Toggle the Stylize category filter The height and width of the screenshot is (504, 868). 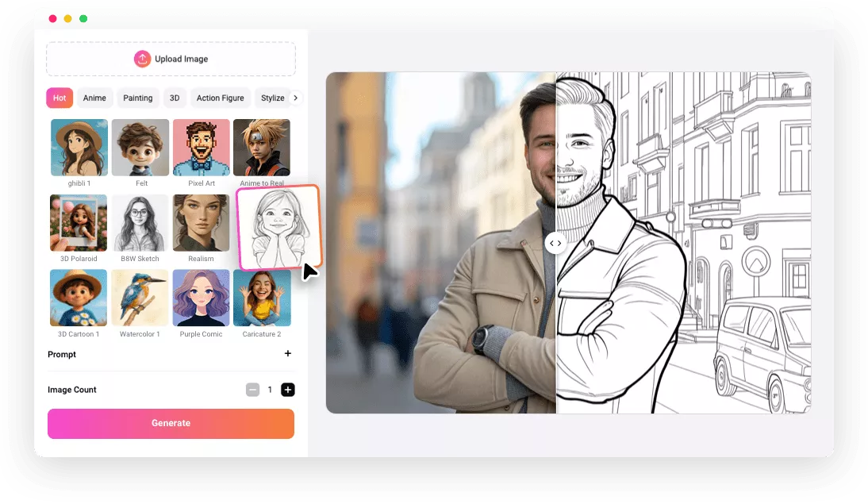[271, 98]
